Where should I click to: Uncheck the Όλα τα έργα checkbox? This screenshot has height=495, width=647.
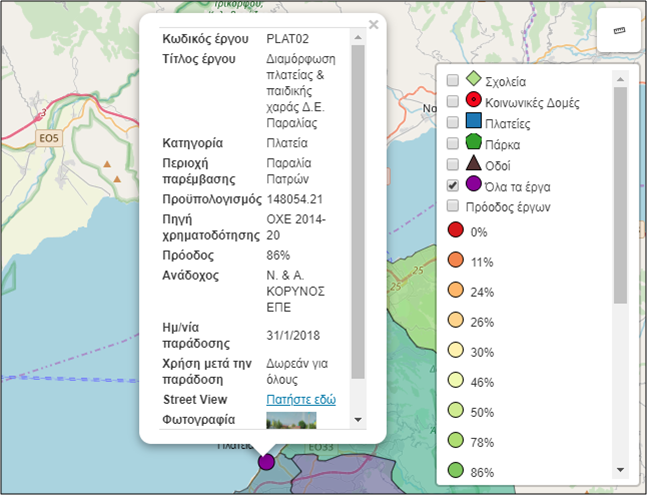click(x=453, y=186)
